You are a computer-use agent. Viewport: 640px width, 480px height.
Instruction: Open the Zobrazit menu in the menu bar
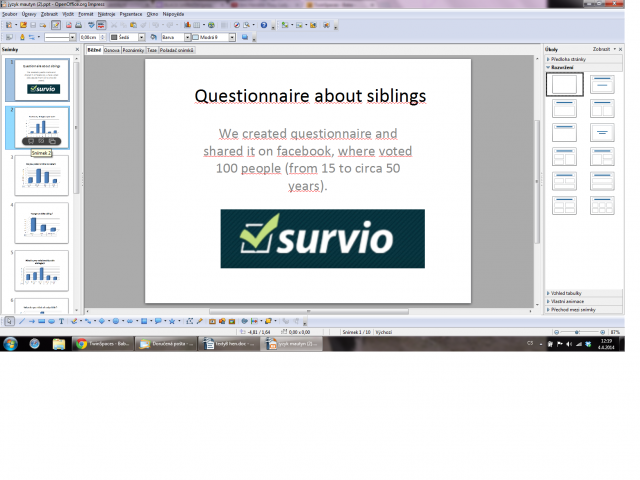point(49,14)
